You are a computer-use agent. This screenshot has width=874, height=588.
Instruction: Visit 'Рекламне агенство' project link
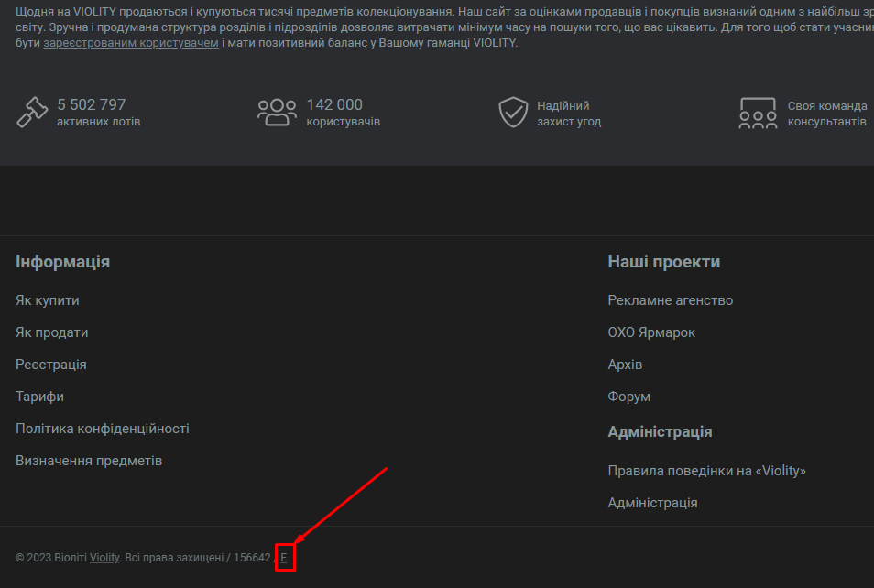(671, 300)
